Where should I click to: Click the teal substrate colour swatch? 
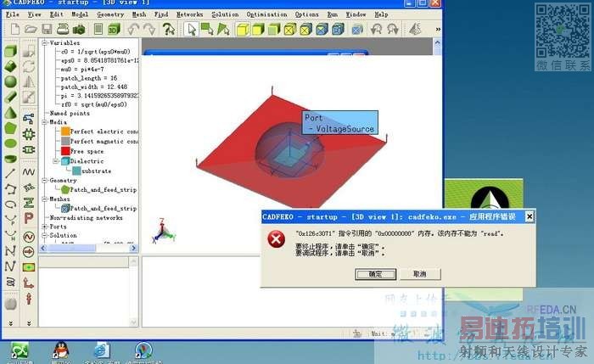[76, 171]
